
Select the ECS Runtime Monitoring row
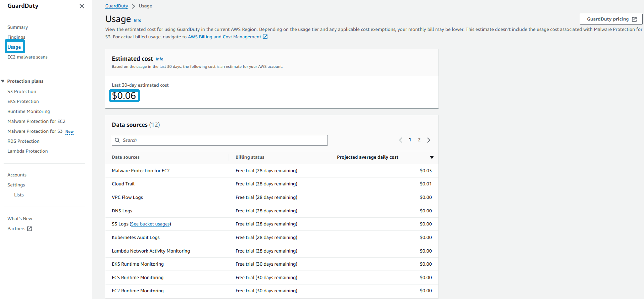pos(272,278)
